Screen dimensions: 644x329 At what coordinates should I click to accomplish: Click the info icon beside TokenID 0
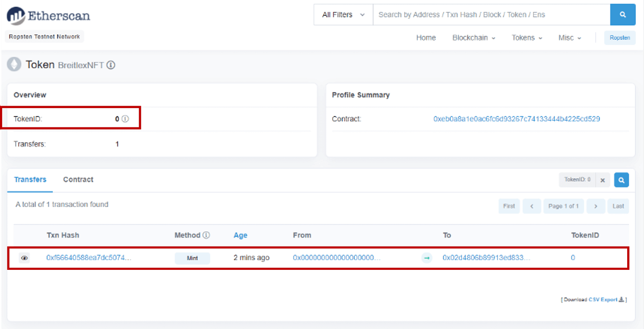pyautogui.click(x=125, y=119)
